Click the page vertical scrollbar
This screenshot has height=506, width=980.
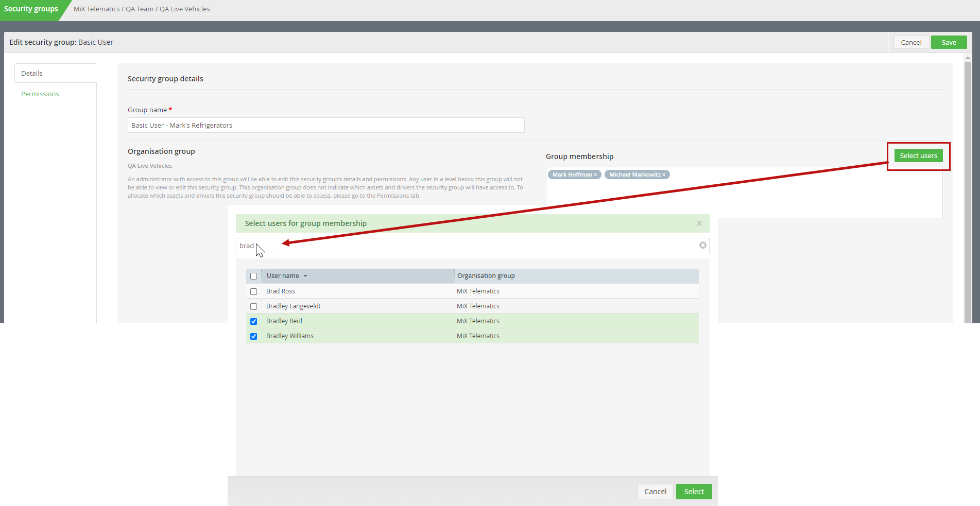[968, 190]
